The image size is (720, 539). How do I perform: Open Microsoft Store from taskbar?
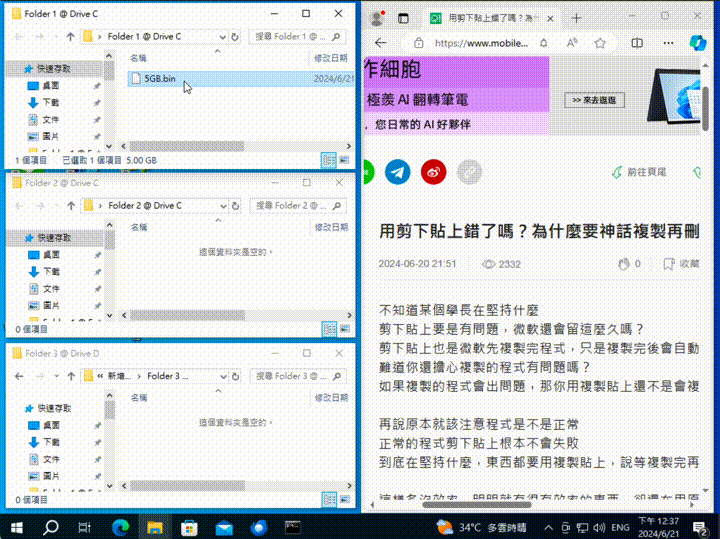(x=189, y=528)
